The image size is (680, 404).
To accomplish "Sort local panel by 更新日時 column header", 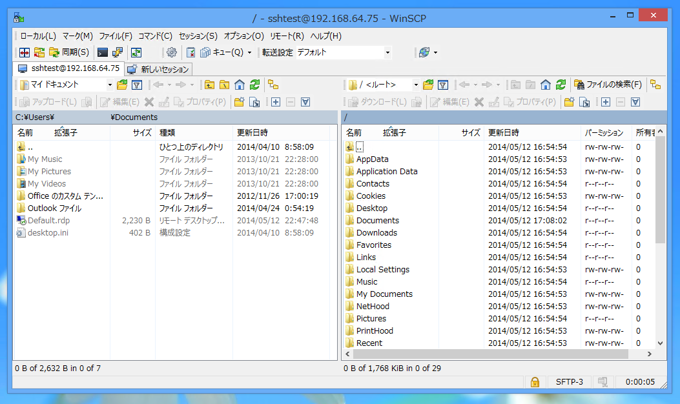I will (x=281, y=133).
